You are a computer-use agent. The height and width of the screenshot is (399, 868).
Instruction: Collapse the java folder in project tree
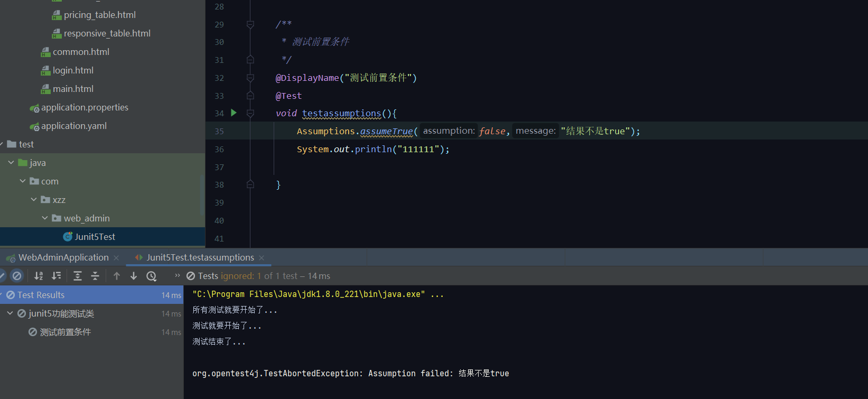tap(11, 163)
